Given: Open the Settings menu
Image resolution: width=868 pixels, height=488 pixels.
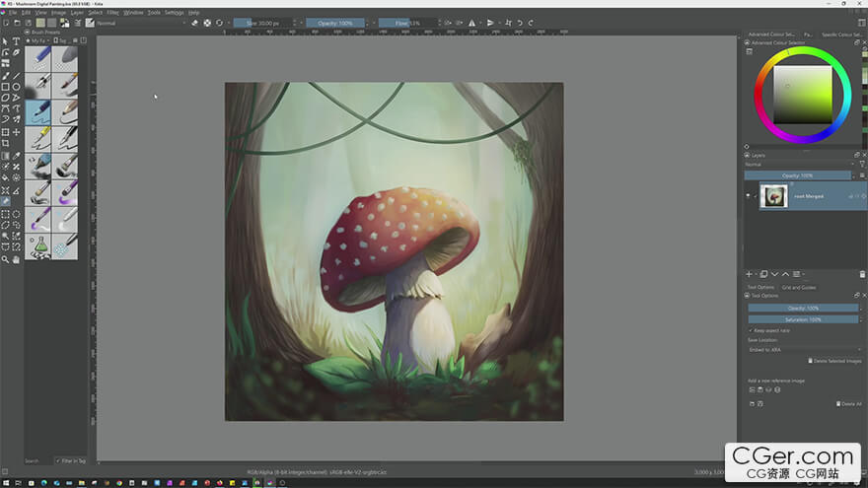Looking at the screenshot, I should tap(174, 12).
